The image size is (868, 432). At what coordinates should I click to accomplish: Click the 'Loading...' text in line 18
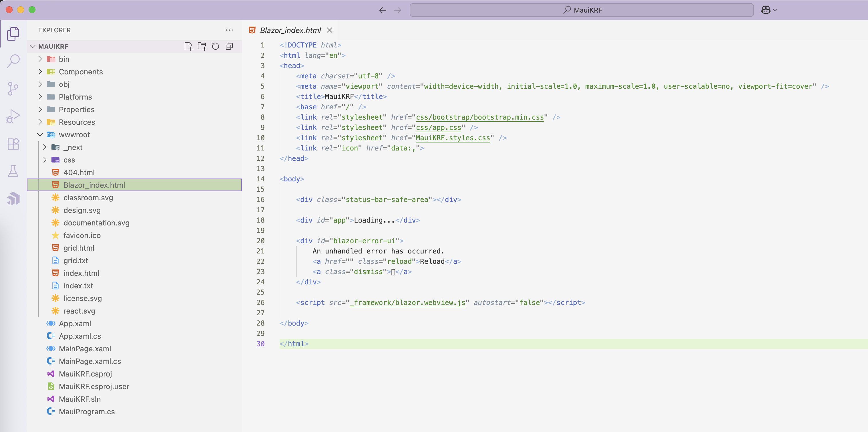click(x=374, y=220)
